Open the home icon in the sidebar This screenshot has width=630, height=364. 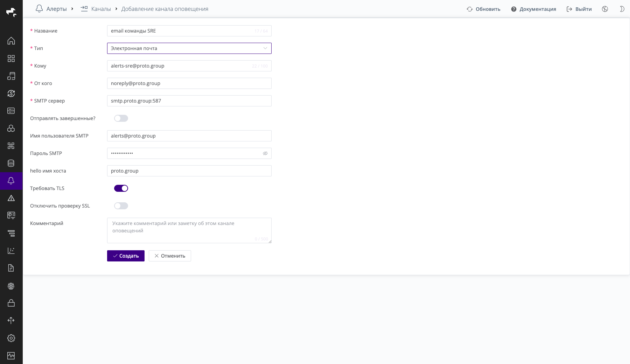coord(11,41)
